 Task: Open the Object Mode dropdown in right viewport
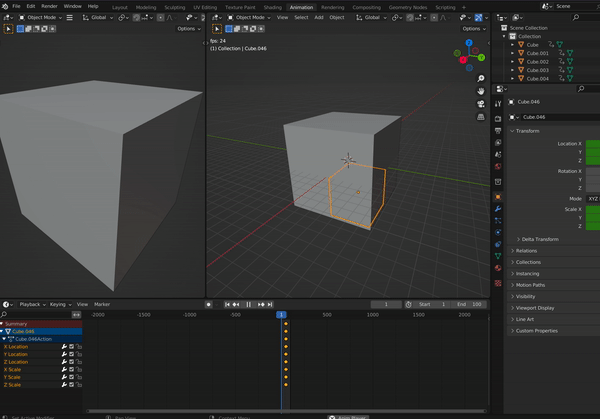(249, 17)
